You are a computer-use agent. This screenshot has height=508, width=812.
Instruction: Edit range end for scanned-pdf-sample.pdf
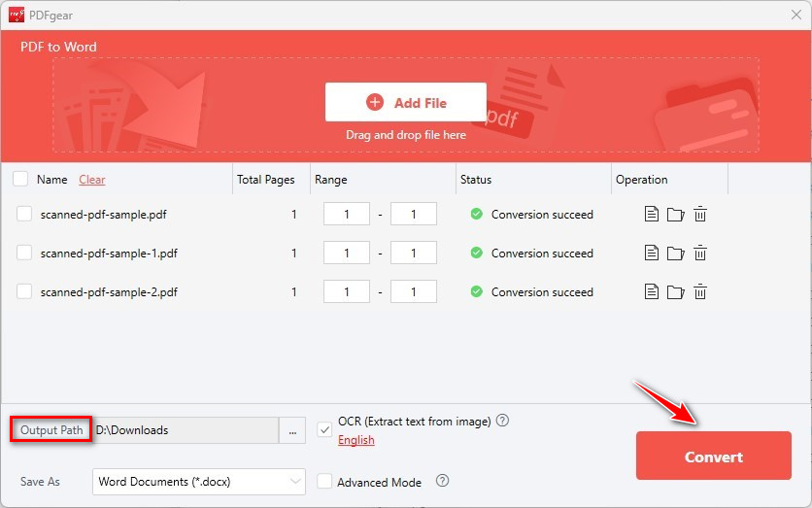pos(413,214)
